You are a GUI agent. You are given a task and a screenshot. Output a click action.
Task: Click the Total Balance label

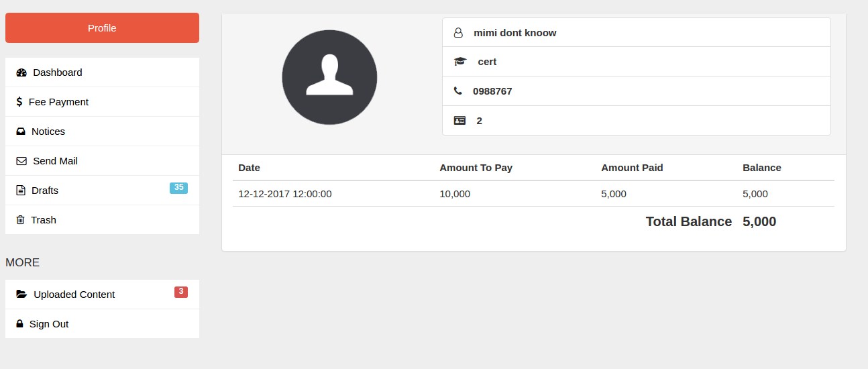point(689,221)
